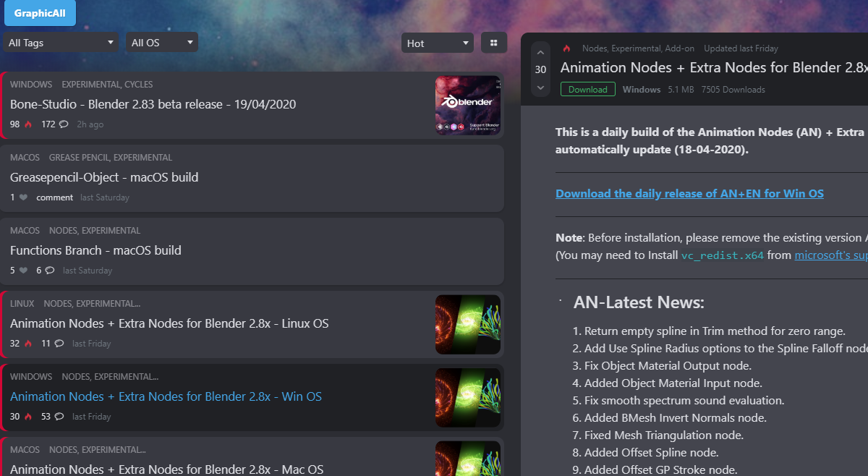Click the Windows label beside Download button
This screenshot has width=868, height=476.
(x=642, y=90)
